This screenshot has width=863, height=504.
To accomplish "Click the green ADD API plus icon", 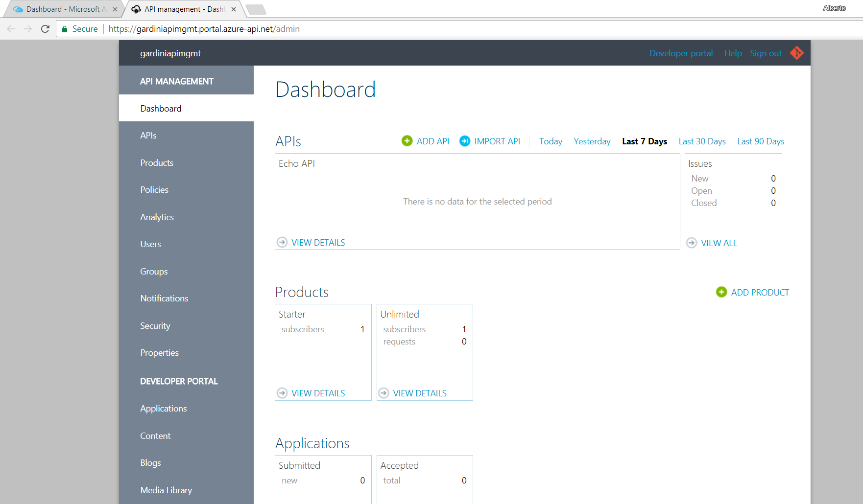I will 407,141.
